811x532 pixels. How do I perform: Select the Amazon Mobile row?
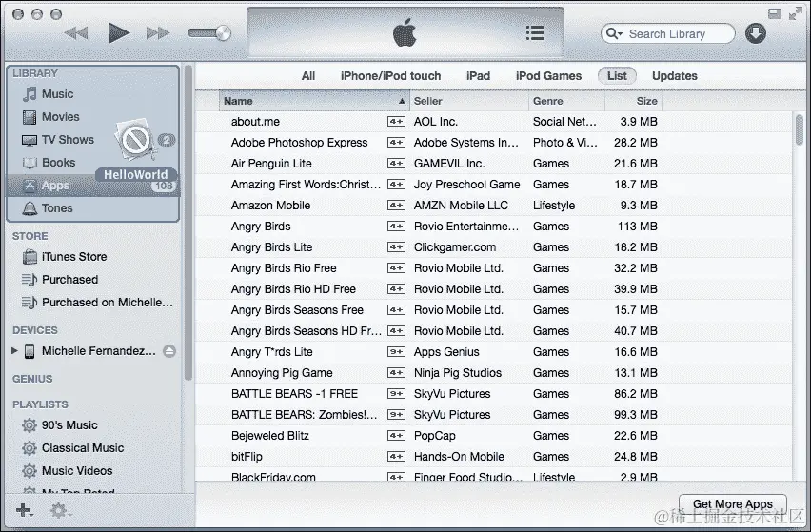pos(493,206)
